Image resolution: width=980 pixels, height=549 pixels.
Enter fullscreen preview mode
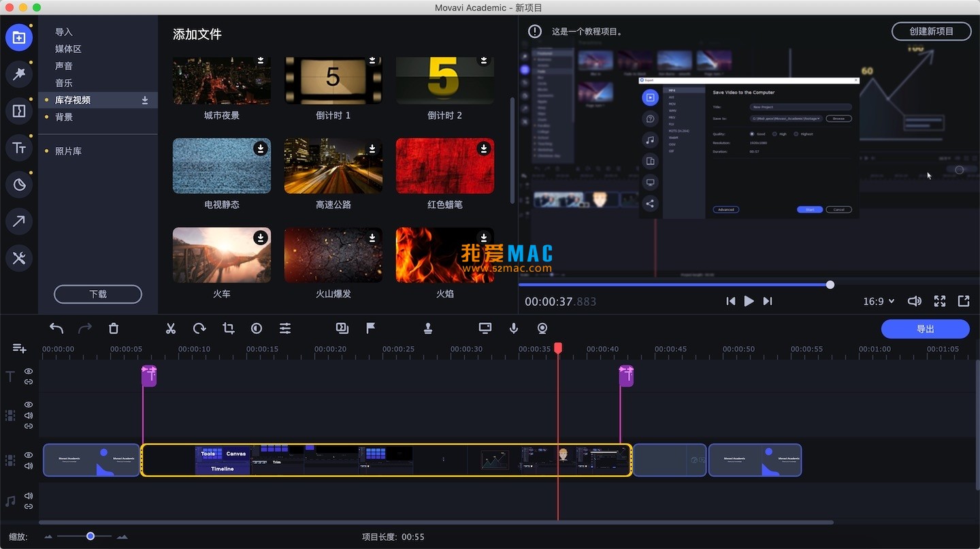(x=940, y=301)
